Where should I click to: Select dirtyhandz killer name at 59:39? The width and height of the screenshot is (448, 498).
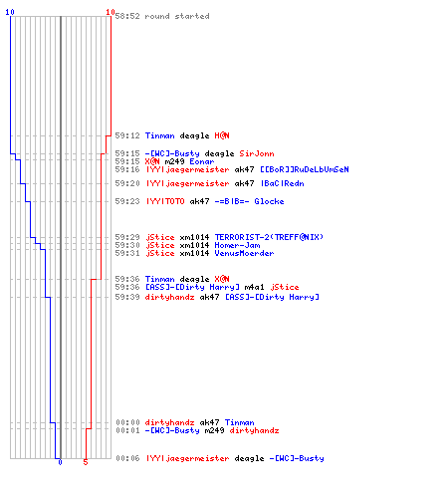169,297
